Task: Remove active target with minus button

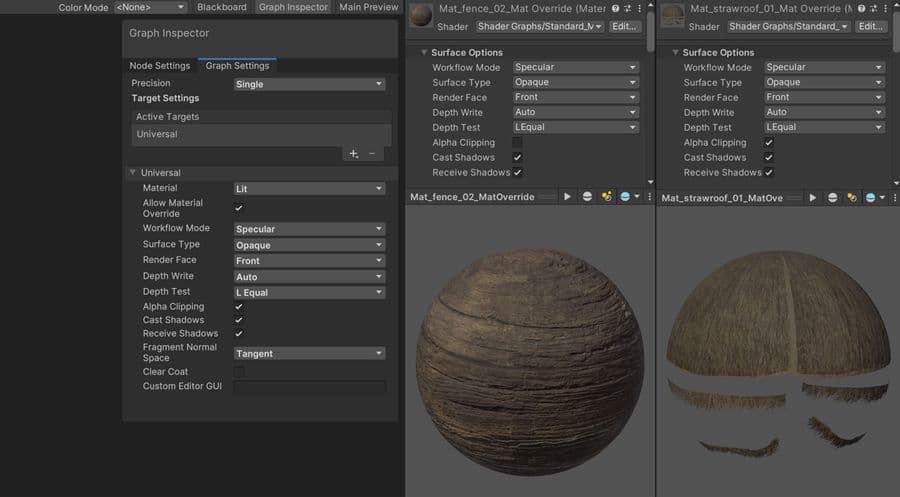Action: point(372,154)
